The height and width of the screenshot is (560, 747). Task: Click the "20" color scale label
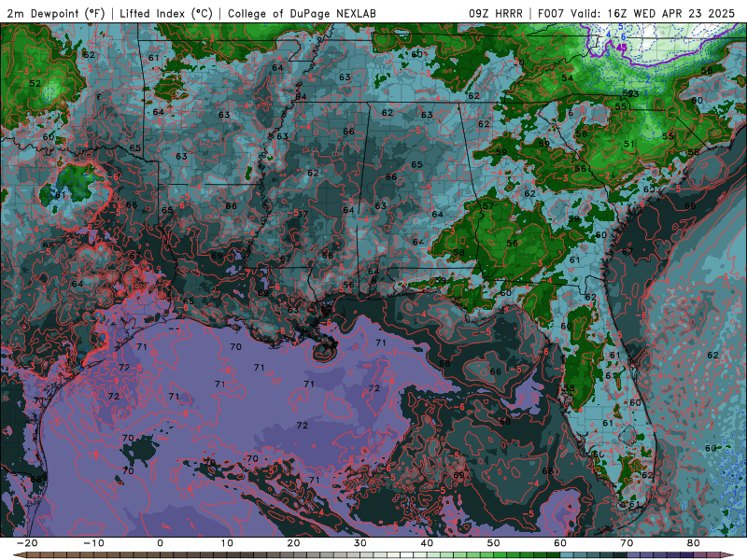tap(293, 543)
